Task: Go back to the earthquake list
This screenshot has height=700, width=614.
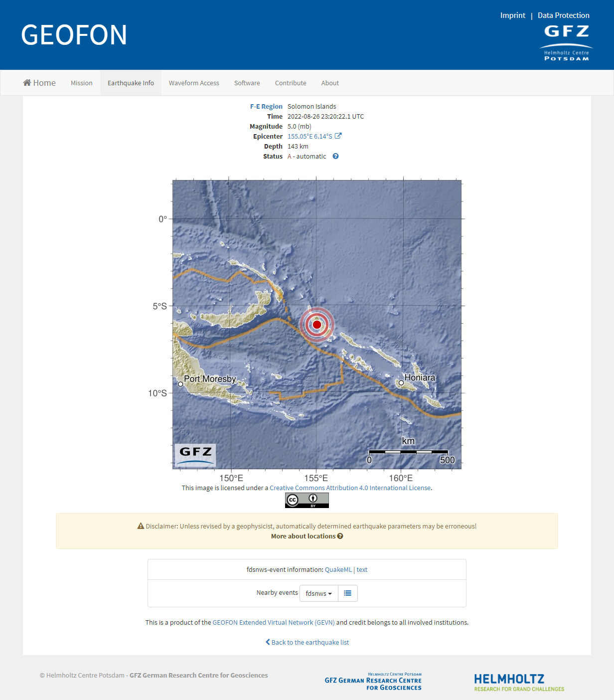Action: 307,642
